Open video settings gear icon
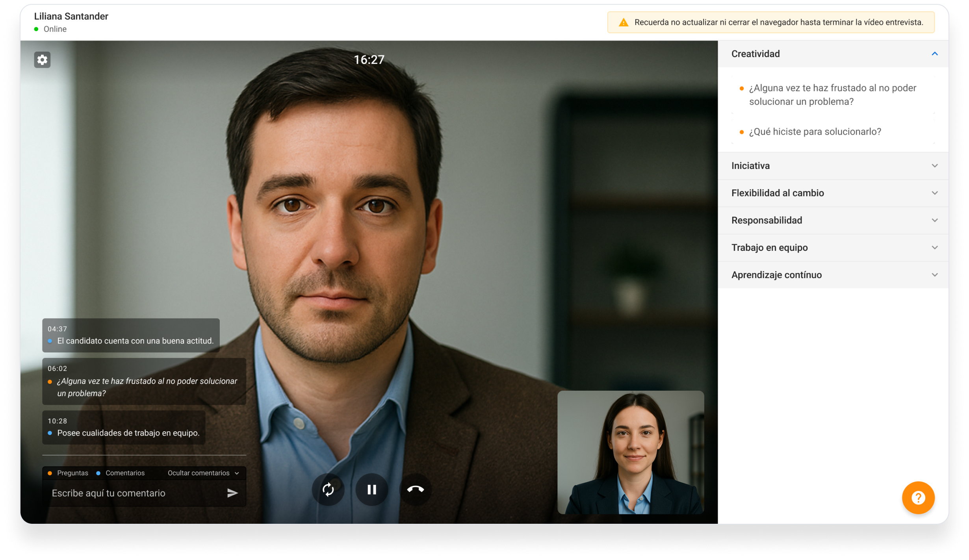 coord(42,60)
